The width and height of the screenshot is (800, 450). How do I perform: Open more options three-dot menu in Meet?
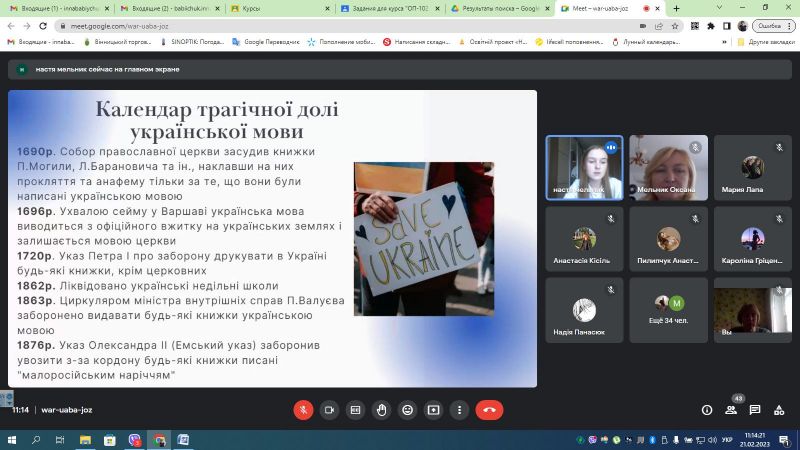(459, 410)
